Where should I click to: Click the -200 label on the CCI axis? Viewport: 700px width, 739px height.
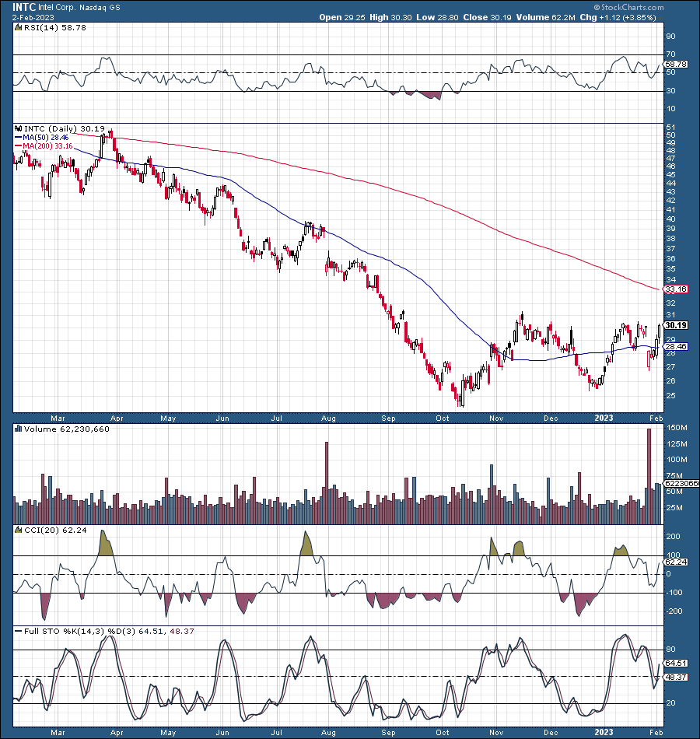[x=673, y=611]
